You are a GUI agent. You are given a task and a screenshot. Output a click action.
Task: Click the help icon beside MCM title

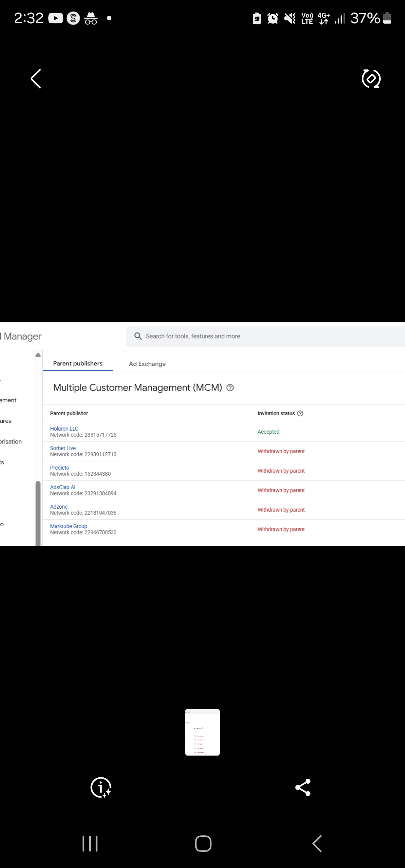[x=230, y=388]
